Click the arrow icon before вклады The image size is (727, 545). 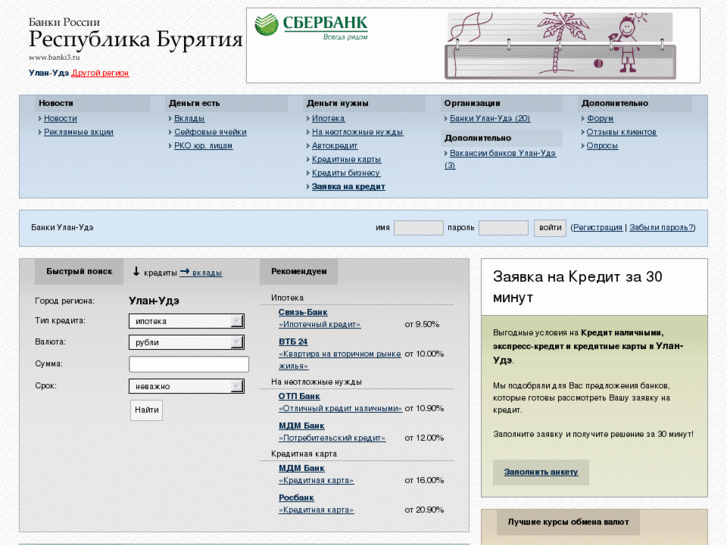(185, 272)
